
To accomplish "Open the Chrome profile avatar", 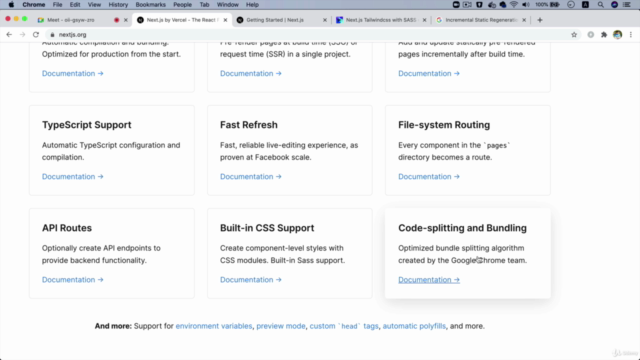I will pos(618,35).
